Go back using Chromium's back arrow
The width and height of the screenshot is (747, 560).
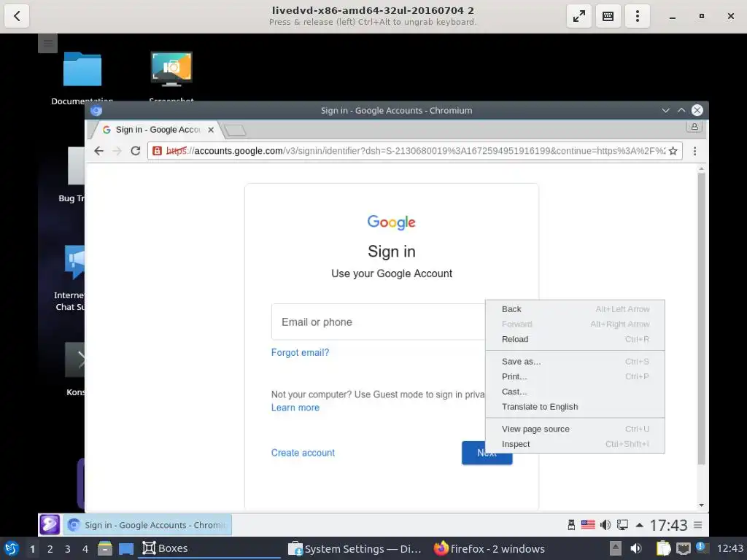[98, 151]
